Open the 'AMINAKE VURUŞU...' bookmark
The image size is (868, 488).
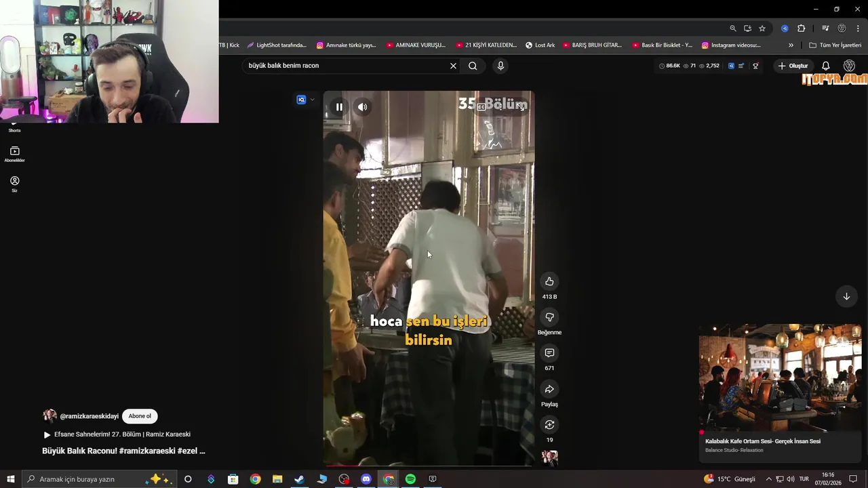(416, 45)
